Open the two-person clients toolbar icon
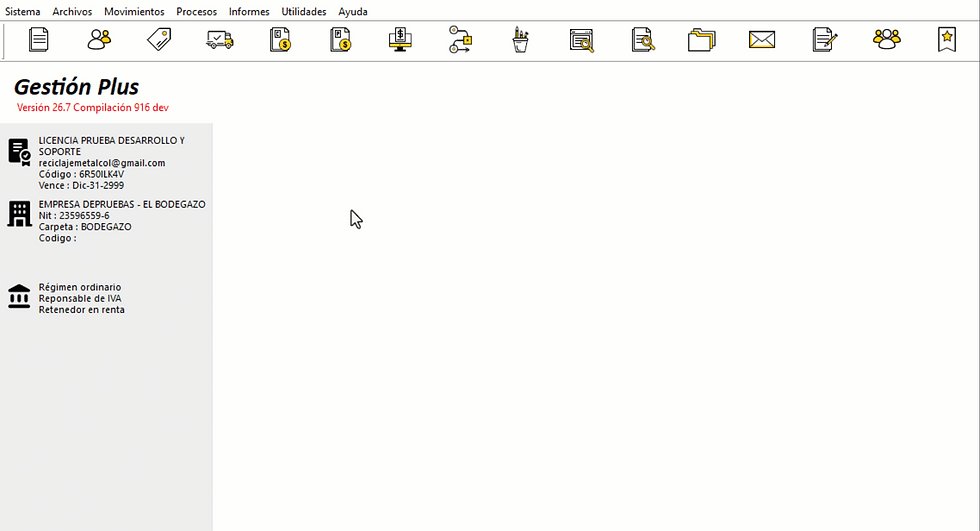This screenshot has width=980, height=531. click(x=99, y=40)
